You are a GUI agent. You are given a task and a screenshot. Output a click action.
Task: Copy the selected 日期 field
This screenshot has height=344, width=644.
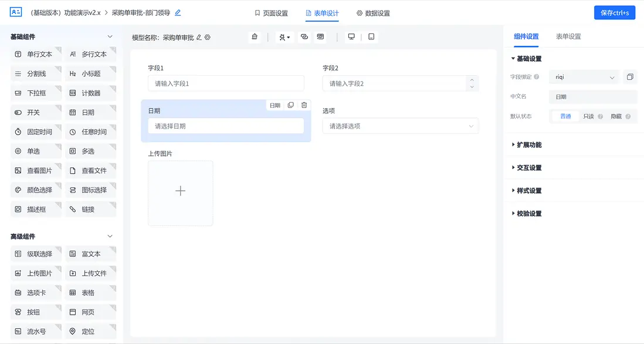[x=291, y=104]
